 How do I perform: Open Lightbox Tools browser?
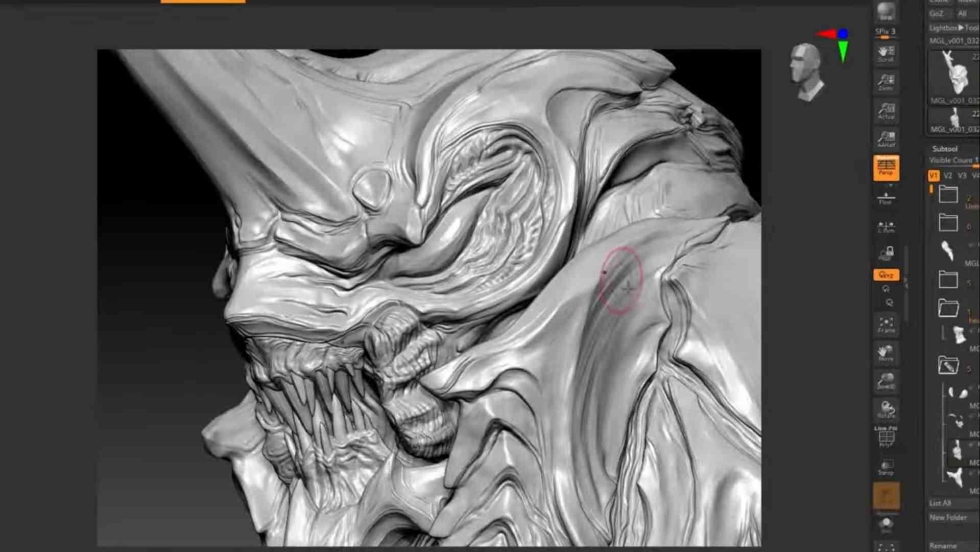pyautogui.click(x=953, y=28)
